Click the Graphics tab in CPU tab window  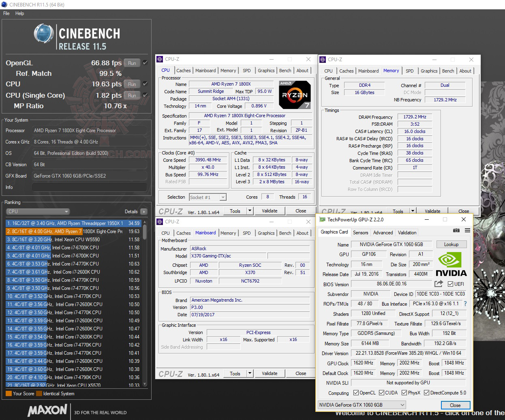(266, 71)
